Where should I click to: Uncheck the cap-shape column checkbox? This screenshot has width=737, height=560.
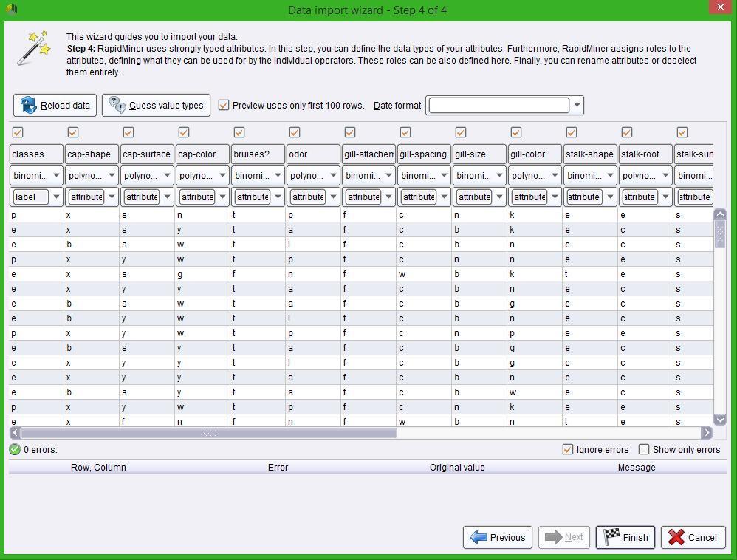click(73, 132)
